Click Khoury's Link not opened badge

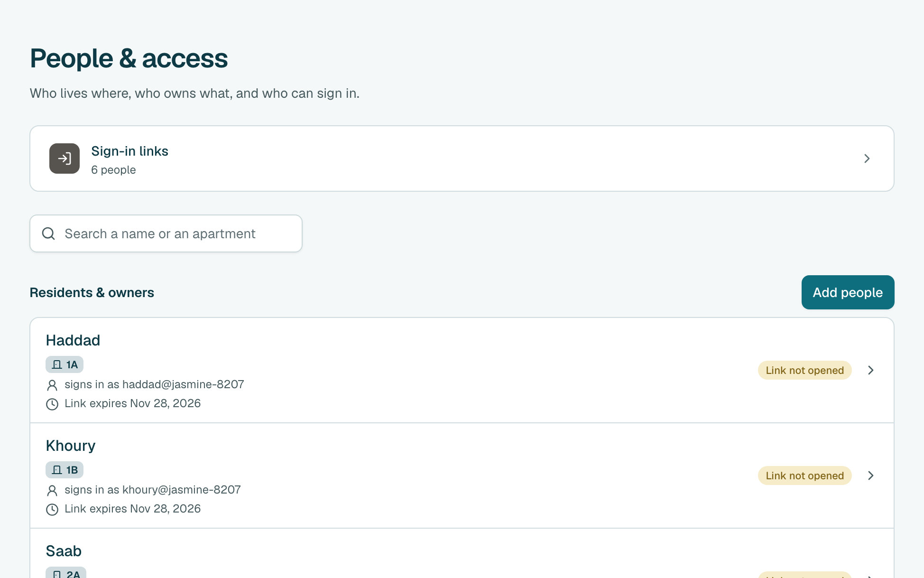tap(804, 475)
